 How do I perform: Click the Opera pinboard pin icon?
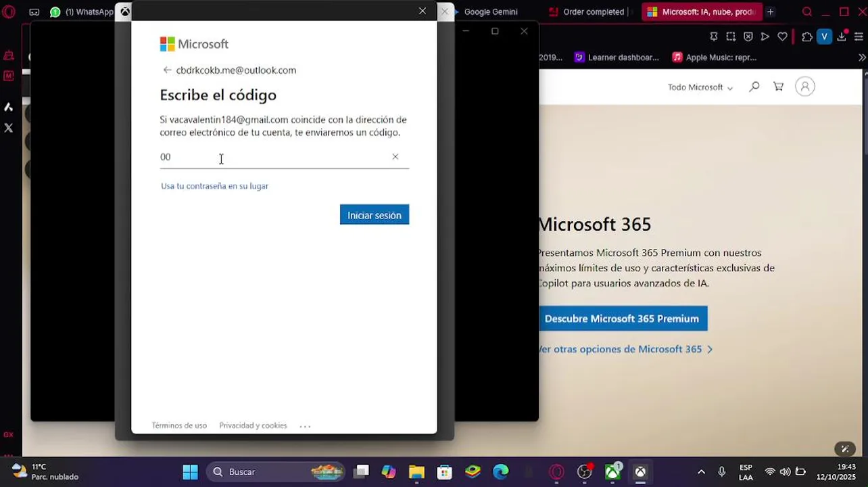(x=714, y=37)
